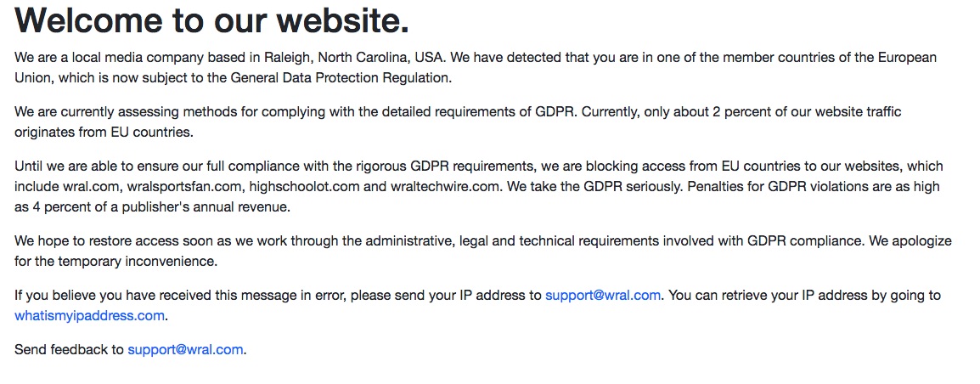The width and height of the screenshot is (980, 384).
Task: Click the "We hope to restore access soon" text
Action: click(x=112, y=241)
